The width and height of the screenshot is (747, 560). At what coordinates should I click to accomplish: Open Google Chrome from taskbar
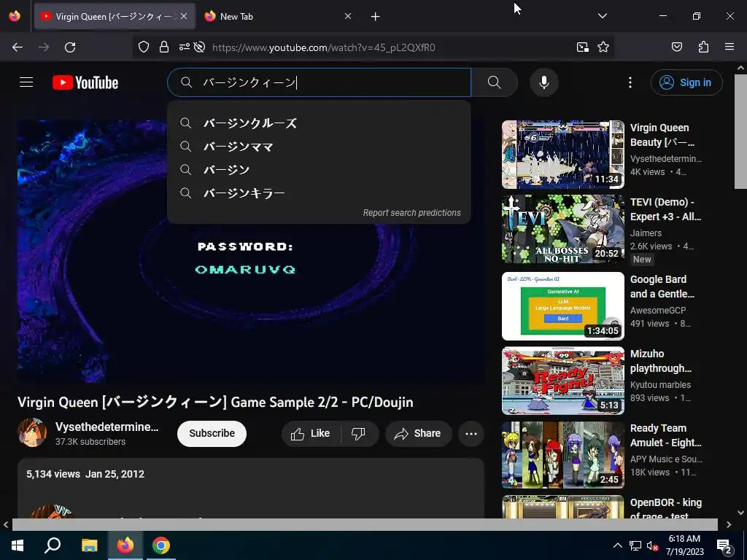(161, 545)
